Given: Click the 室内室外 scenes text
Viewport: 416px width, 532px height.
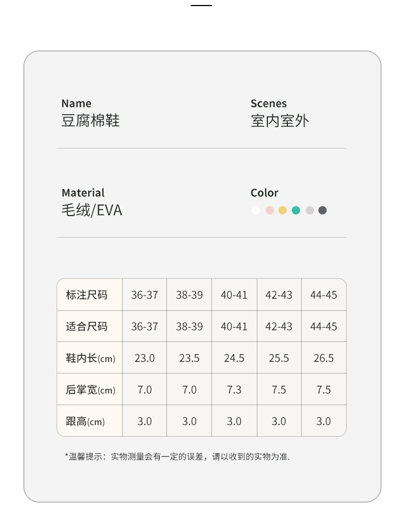Looking at the screenshot, I should click(280, 121).
